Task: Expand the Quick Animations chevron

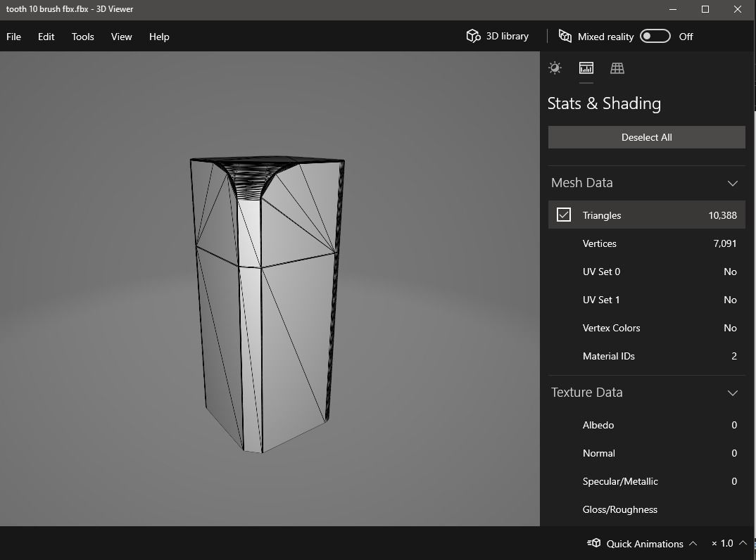Action: pos(693,543)
